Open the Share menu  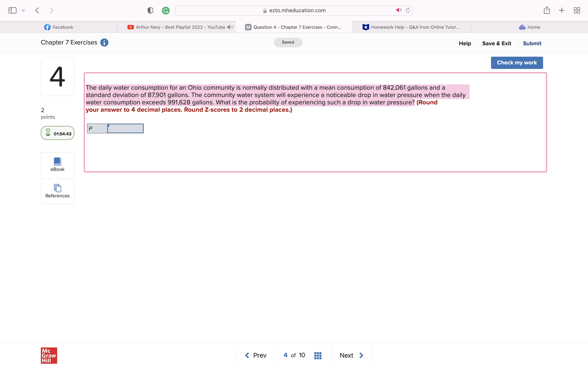click(547, 10)
